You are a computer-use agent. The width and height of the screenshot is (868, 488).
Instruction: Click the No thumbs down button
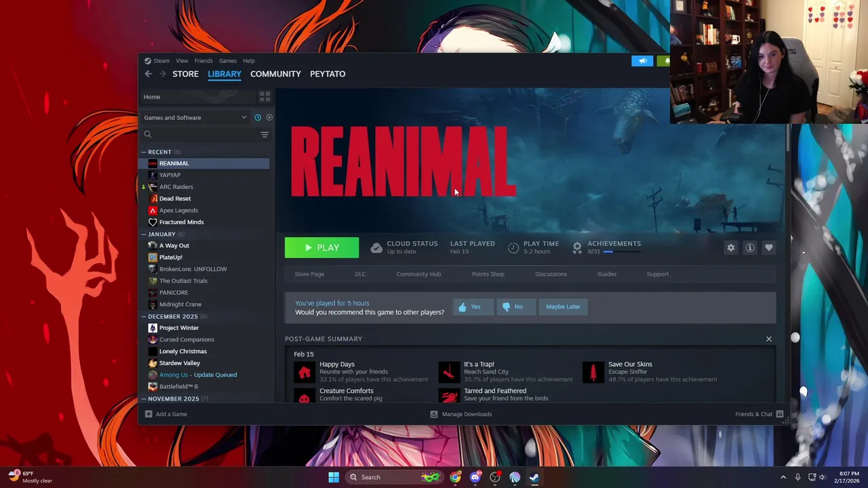click(515, 307)
